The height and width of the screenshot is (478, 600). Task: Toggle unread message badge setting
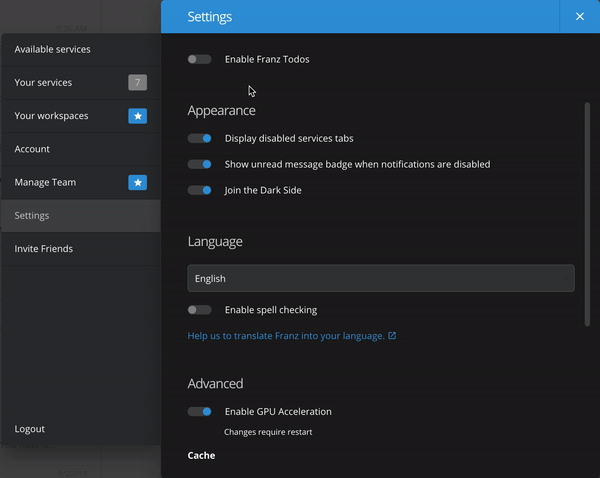(199, 165)
